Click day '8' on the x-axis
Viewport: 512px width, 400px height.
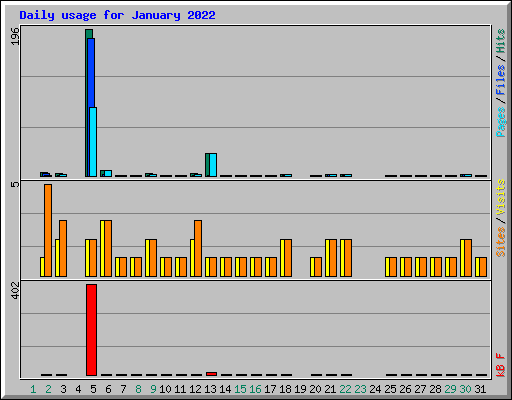[x=138, y=389]
